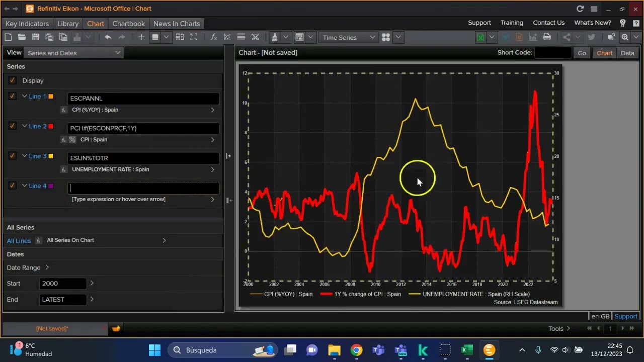Viewport: 644px width, 362px height.
Task: Select the paintbrush style icon
Action: coord(274,37)
